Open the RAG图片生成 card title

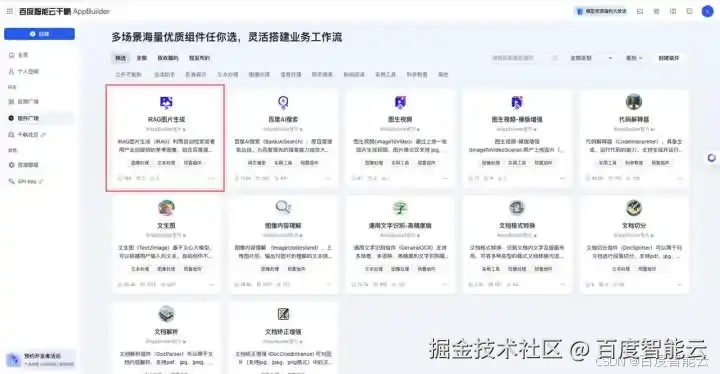pyautogui.click(x=166, y=119)
